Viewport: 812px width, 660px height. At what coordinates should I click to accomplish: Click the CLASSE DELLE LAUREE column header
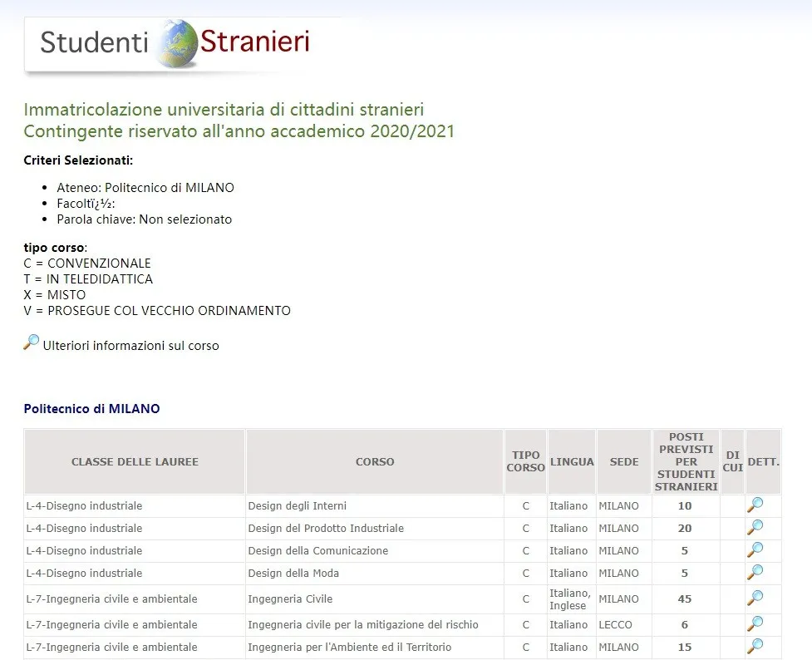135,461
